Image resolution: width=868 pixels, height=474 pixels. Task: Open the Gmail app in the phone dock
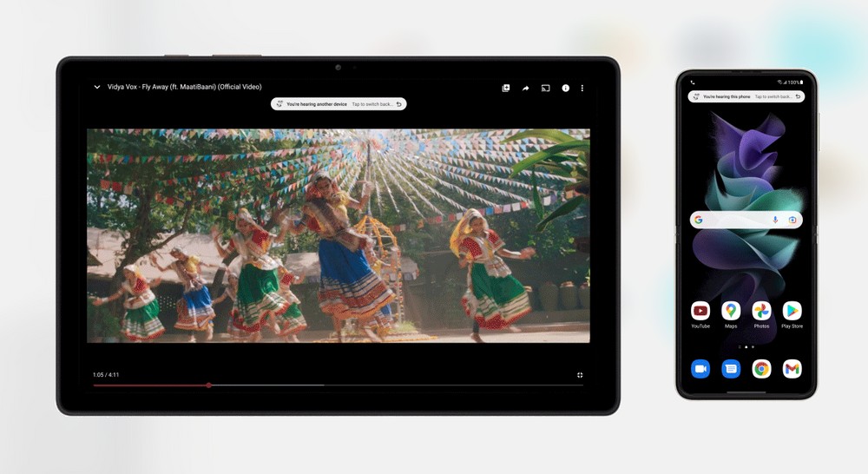coord(792,369)
